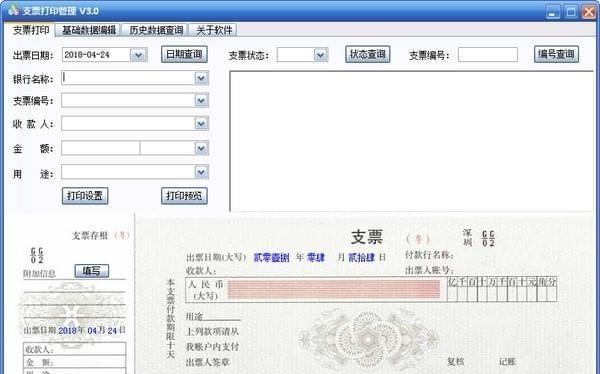Image resolution: width=600 pixels, height=374 pixels.
Task: Focus the first 金额 input box
Action: click(x=101, y=148)
